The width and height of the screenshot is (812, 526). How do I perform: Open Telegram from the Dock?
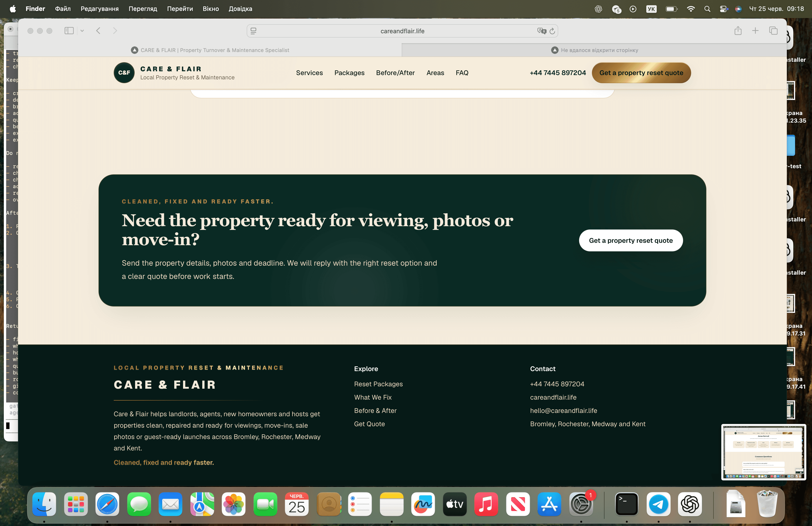tap(658, 504)
